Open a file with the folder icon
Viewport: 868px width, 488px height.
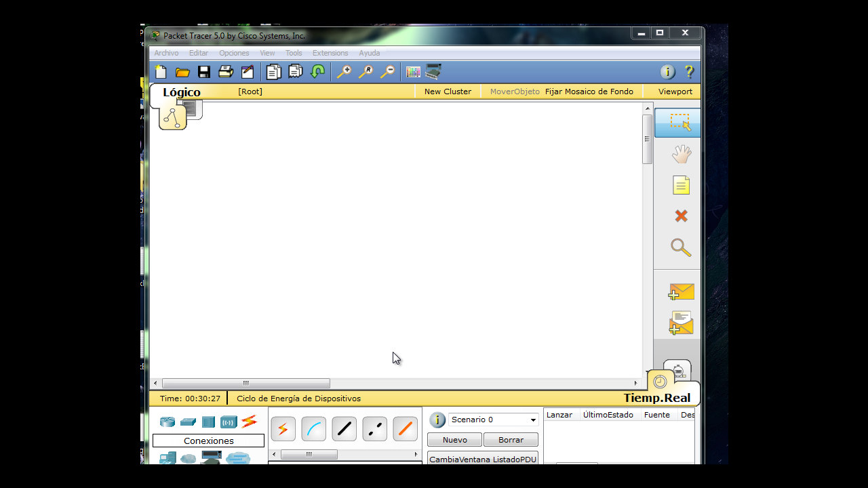tap(182, 72)
